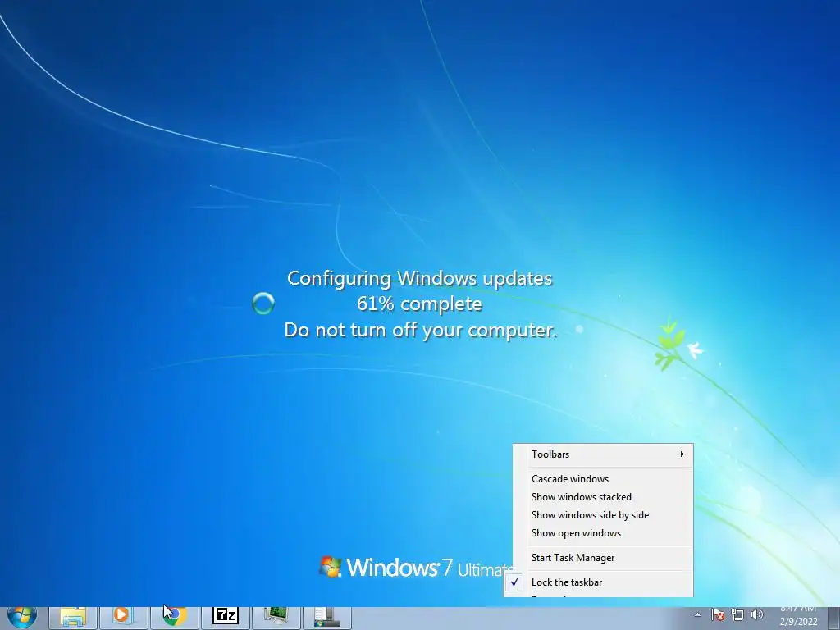Click the computer tower taskbar icon
This screenshot has height=630, width=840.
[x=327, y=618]
